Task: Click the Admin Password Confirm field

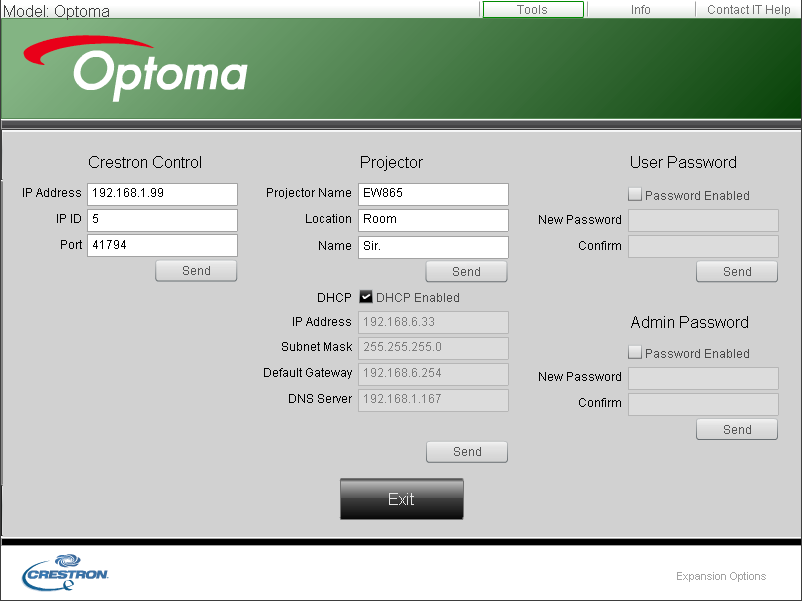Action: tap(704, 404)
